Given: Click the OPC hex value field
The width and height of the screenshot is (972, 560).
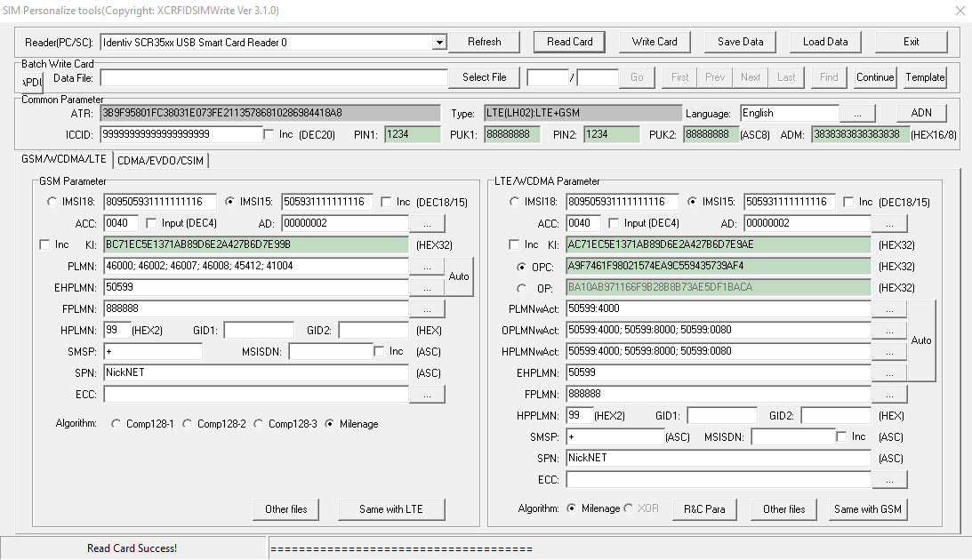Looking at the screenshot, I should point(719,267).
